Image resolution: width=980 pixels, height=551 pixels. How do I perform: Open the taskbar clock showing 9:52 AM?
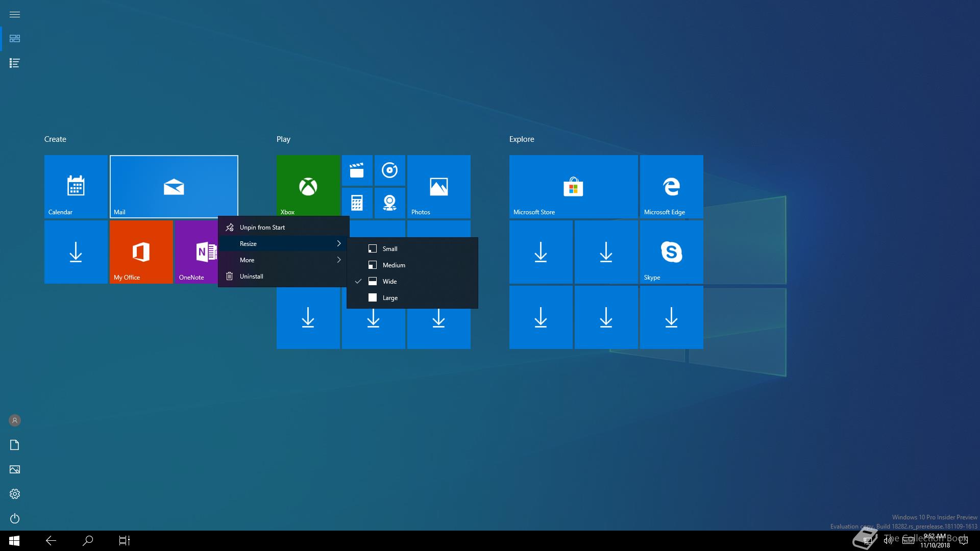click(x=935, y=541)
